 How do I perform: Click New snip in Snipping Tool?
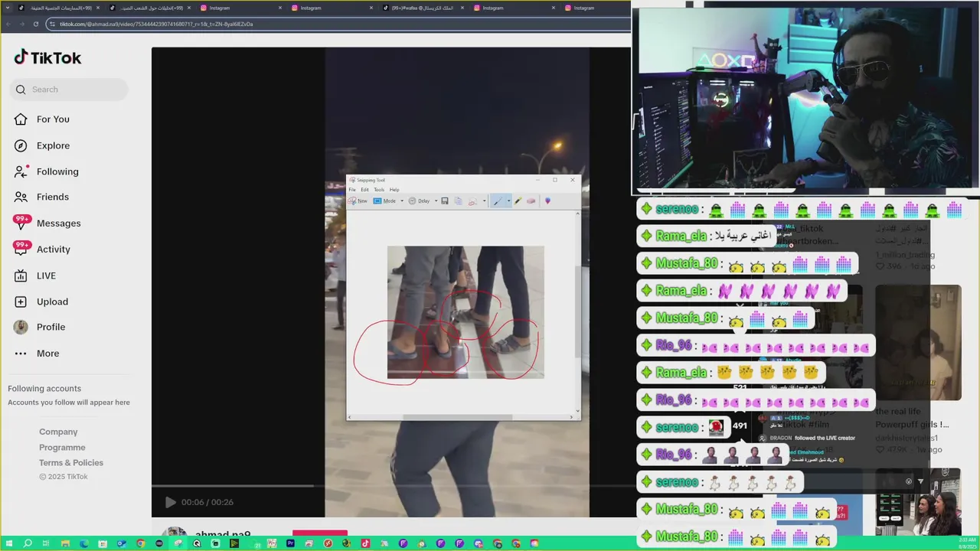[358, 201]
